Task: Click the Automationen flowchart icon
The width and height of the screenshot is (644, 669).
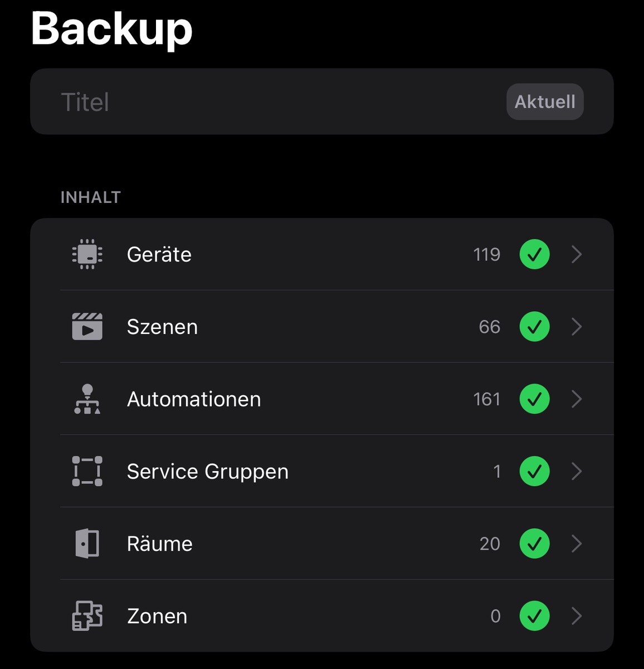Action: 87,399
